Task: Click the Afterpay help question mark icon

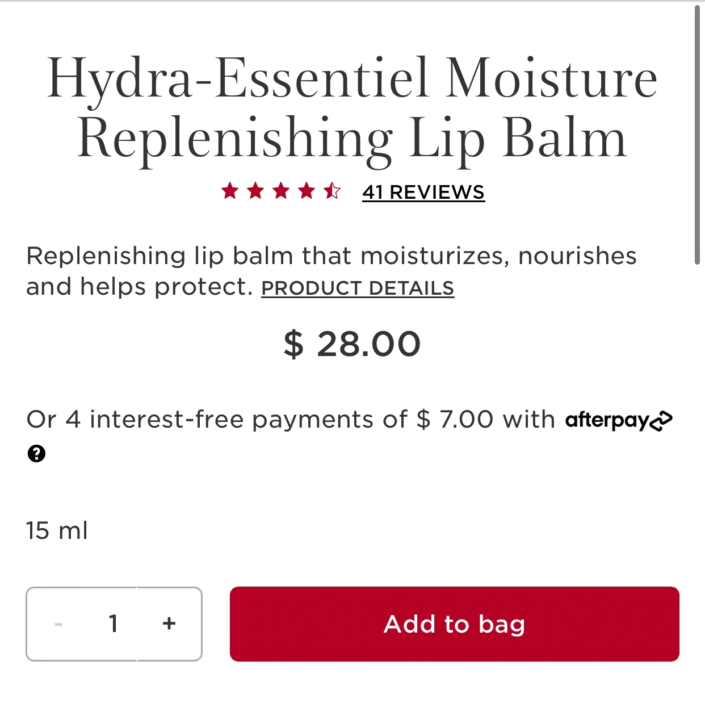Action: click(36, 453)
